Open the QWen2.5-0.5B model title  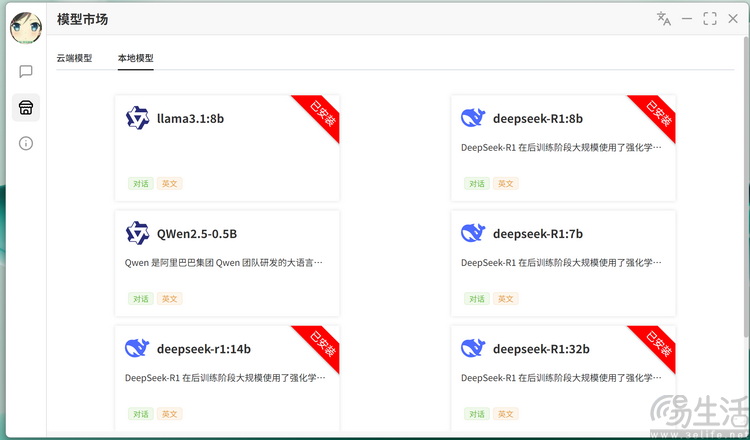pos(197,234)
